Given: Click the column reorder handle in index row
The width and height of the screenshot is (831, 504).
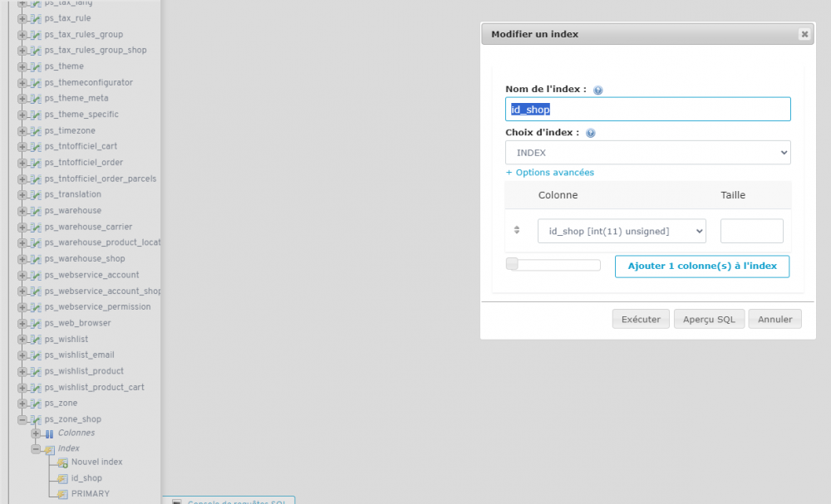Looking at the screenshot, I should coord(517,230).
